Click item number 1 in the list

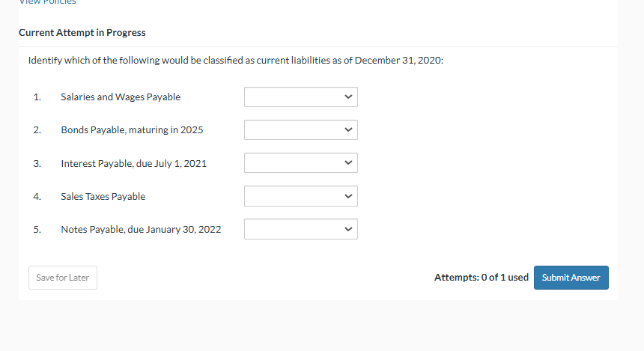pos(37,97)
